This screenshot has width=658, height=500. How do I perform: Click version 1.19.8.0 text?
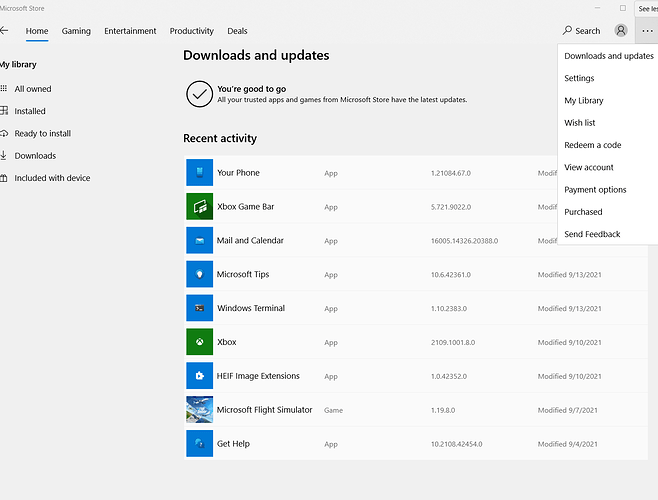[443, 410]
